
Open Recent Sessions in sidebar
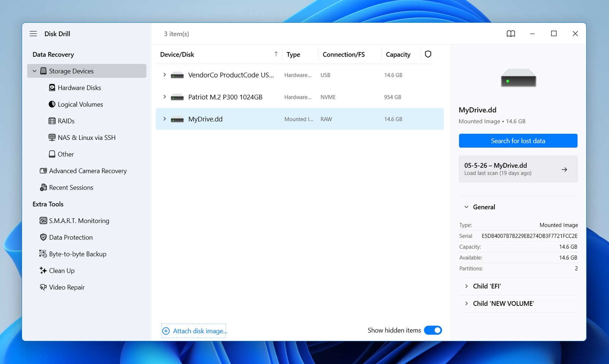point(71,188)
